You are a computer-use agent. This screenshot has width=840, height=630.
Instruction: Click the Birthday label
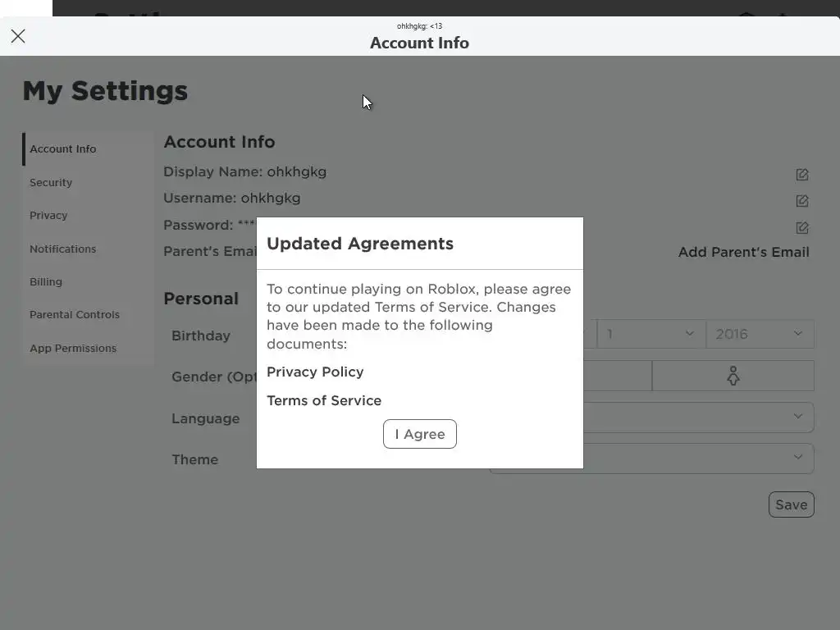point(201,336)
